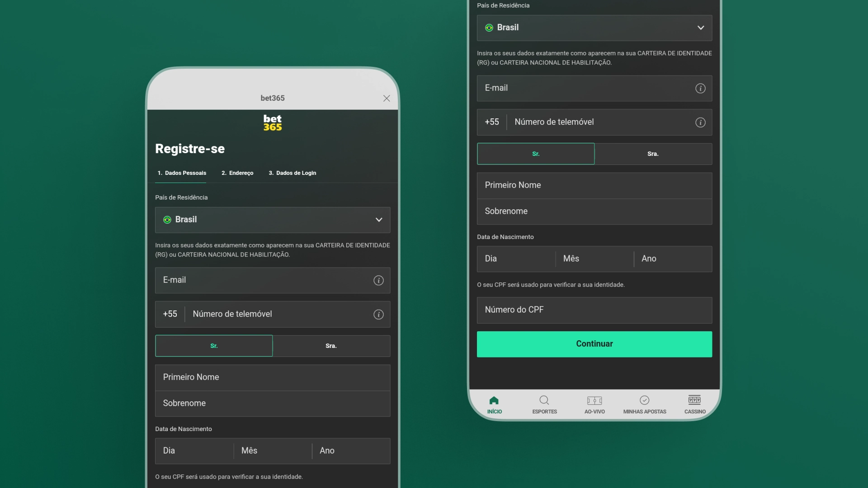Open E-mail info icon on right phone
868x488 pixels.
pos(700,89)
